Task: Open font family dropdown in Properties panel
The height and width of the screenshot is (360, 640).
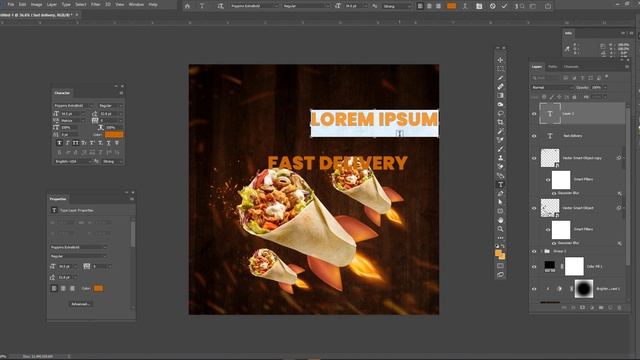Action: point(78,247)
